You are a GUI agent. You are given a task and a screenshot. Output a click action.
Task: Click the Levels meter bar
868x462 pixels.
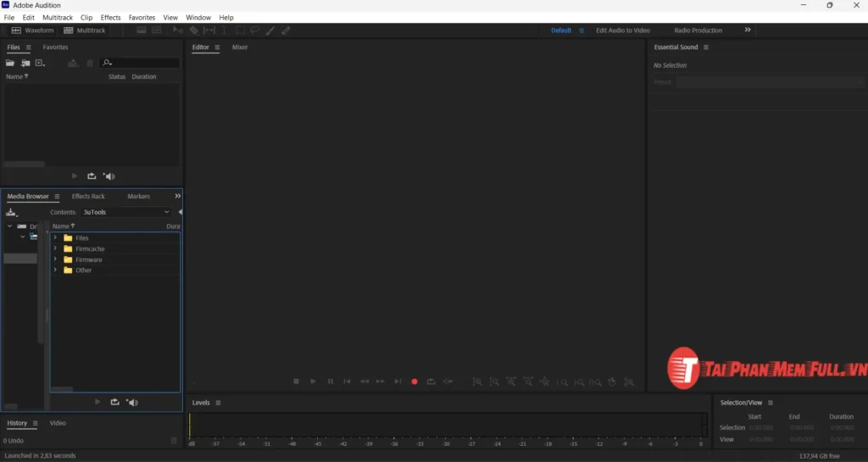coord(448,426)
